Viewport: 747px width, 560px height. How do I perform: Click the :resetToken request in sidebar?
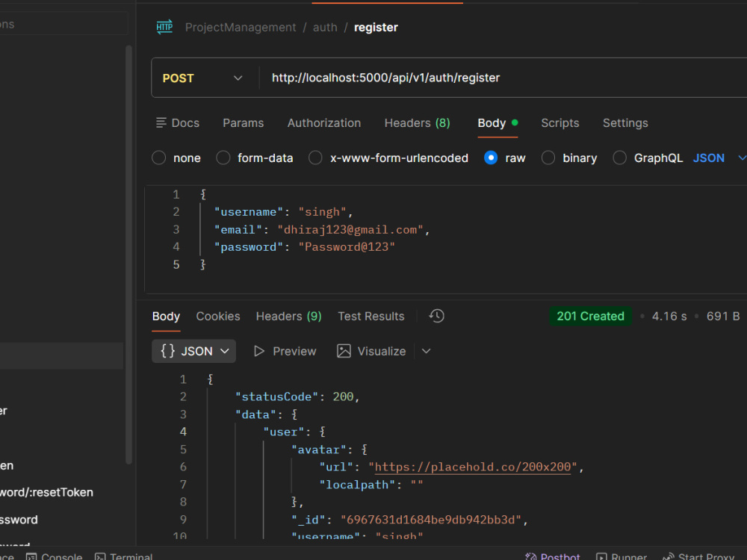[x=46, y=492]
